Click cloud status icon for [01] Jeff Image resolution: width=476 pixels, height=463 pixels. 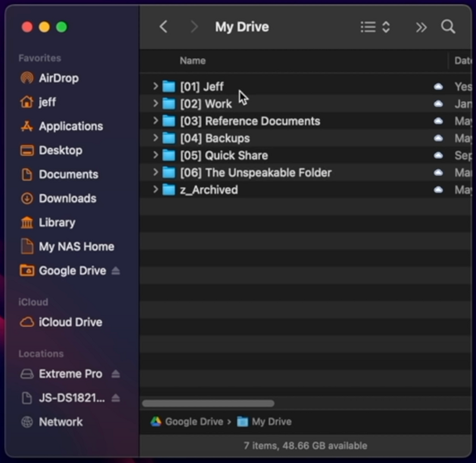438,87
